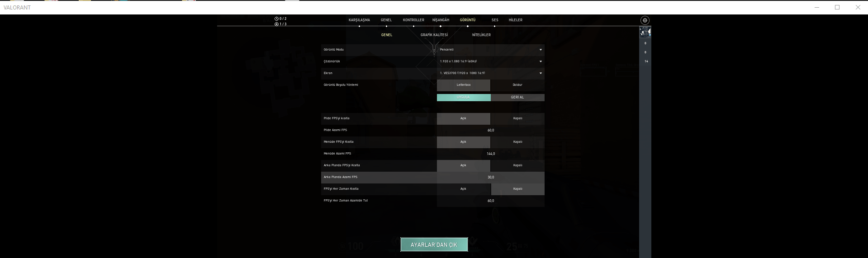The image size is (868, 258).
Task: Click the Çözünürlük label
Action: pyautogui.click(x=332, y=61)
